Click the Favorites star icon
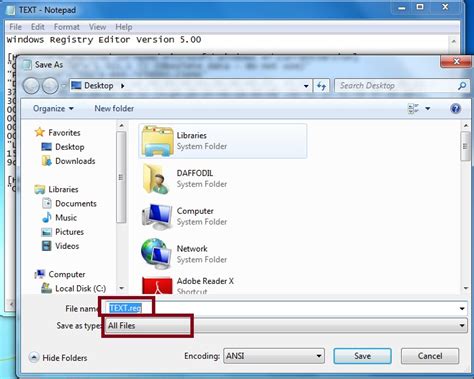 (40, 132)
